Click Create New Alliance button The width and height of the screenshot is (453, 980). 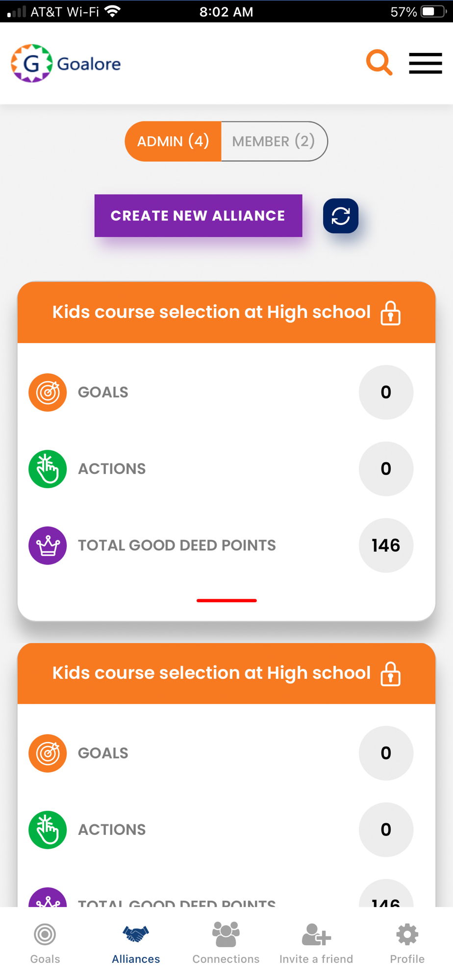[x=198, y=216]
